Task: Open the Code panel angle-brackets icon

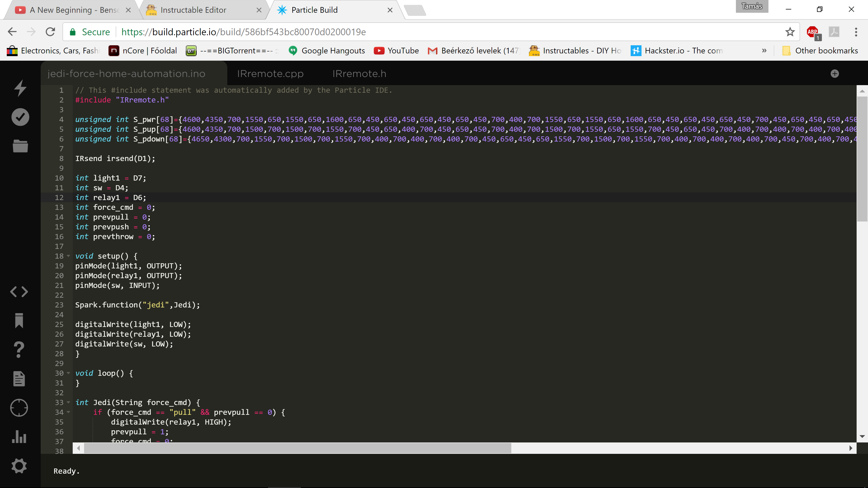Action: click(x=19, y=292)
